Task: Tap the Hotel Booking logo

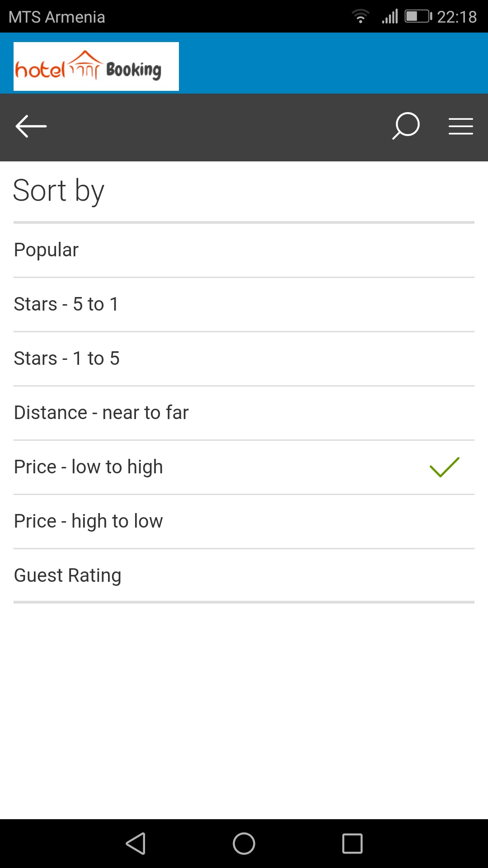Action: click(x=96, y=66)
